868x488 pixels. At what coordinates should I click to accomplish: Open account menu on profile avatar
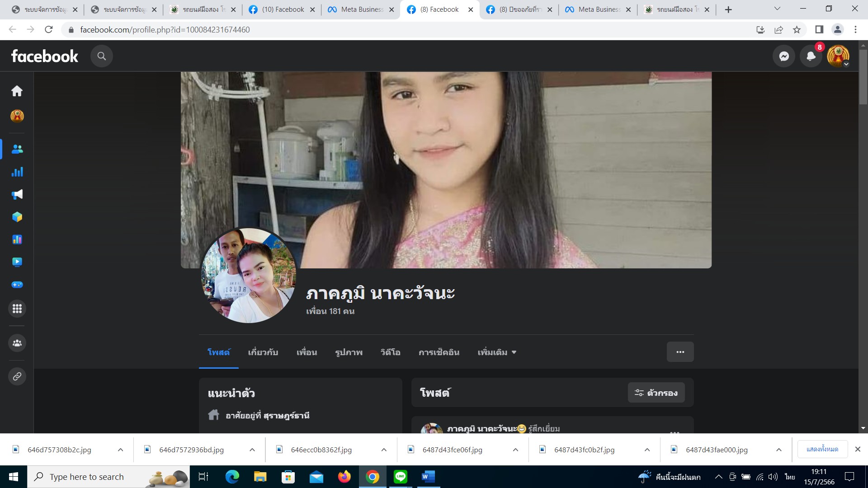pyautogui.click(x=838, y=56)
